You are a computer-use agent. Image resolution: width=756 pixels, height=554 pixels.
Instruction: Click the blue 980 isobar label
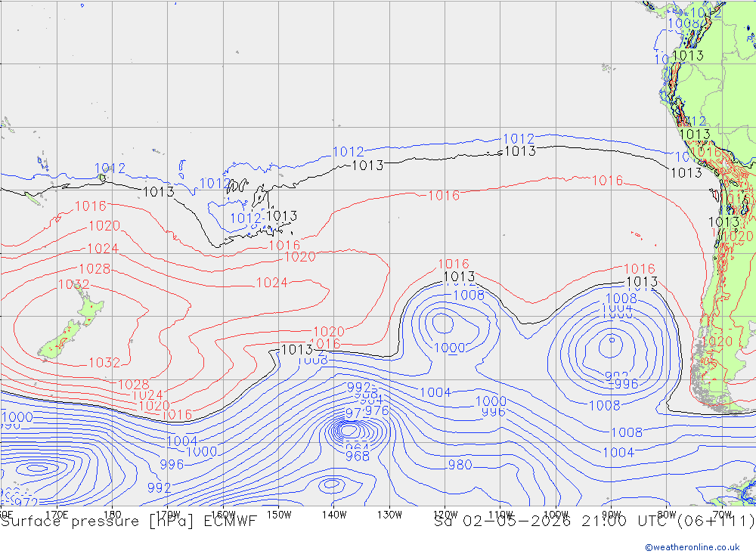point(460,465)
